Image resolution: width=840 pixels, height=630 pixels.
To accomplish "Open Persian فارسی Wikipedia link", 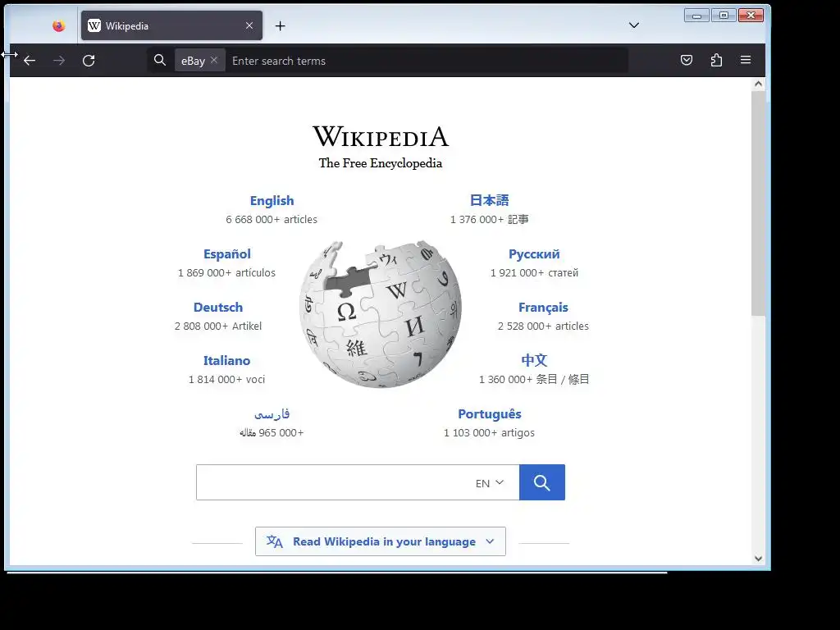I will 272,414.
